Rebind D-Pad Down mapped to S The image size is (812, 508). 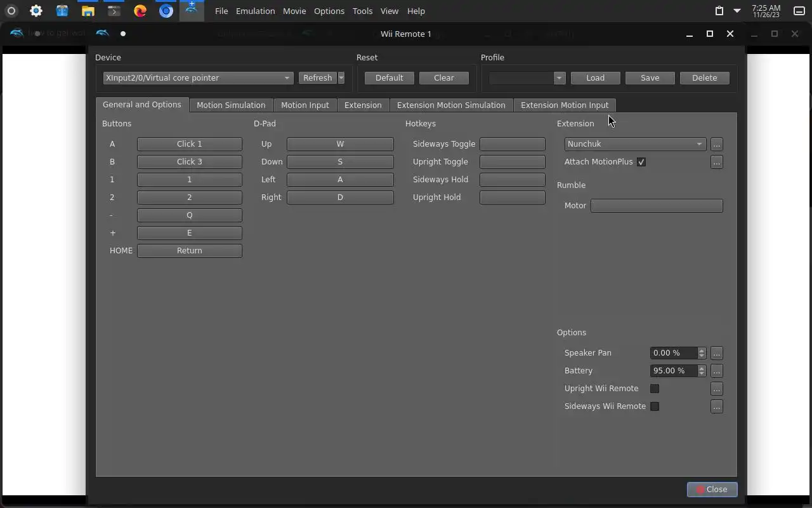[x=340, y=162]
